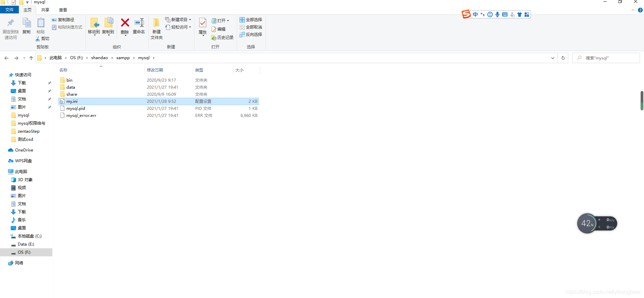Screen dimensions: 644x298
Task: Select the mysql.pid file
Action: point(158,108)
